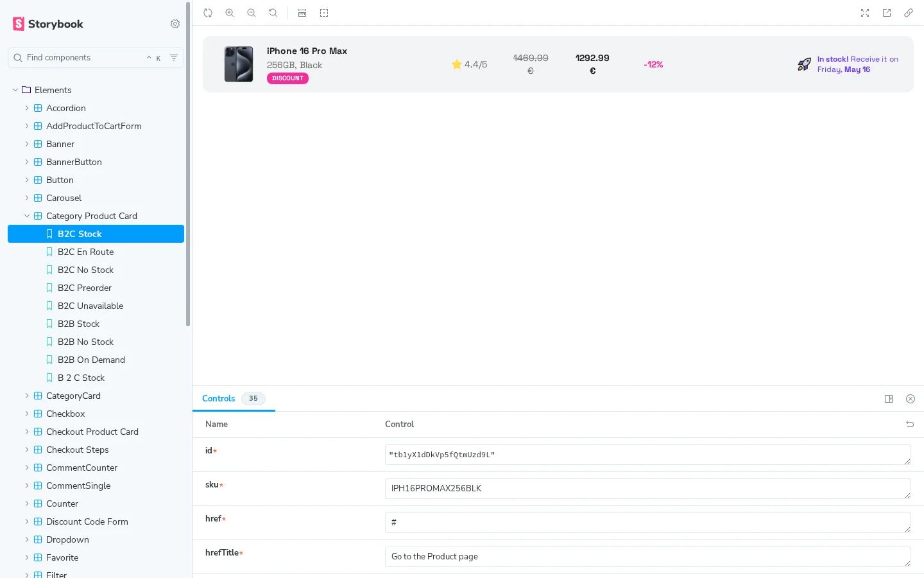Click the iPhone 16 Pro Max product image
Screen dimensions: 924x578
point(239,64)
